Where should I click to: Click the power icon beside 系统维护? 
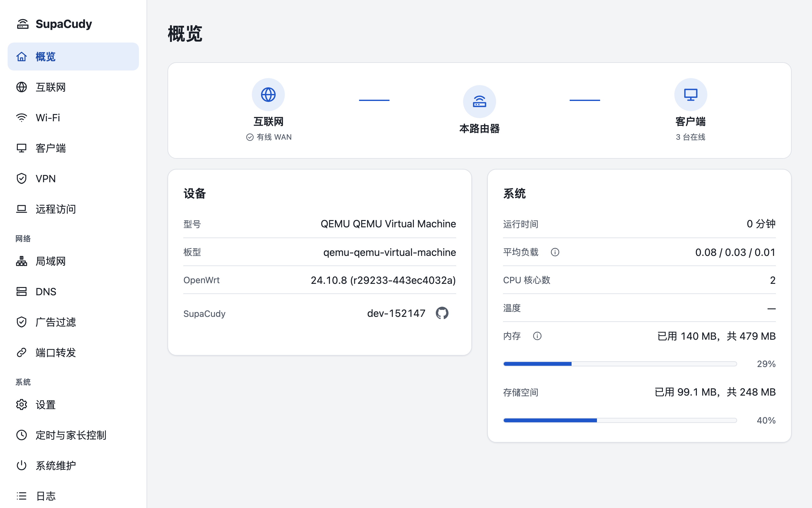coord(22,465)
